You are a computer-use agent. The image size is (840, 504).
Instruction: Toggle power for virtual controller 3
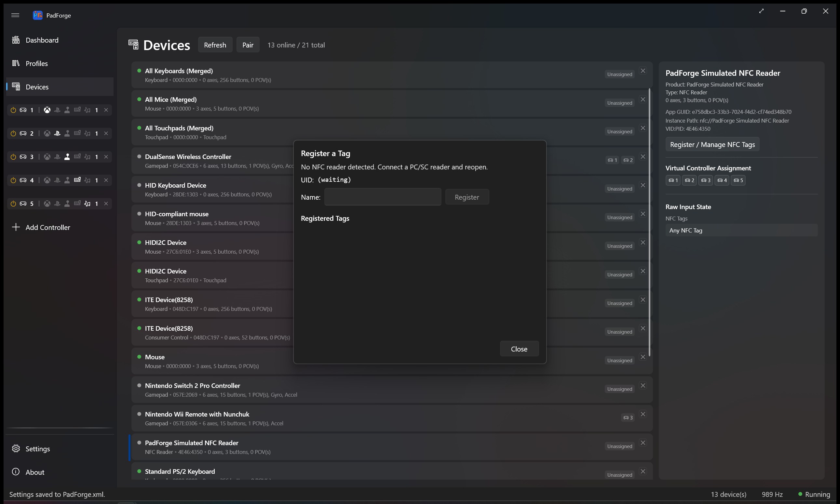point(13,157)
